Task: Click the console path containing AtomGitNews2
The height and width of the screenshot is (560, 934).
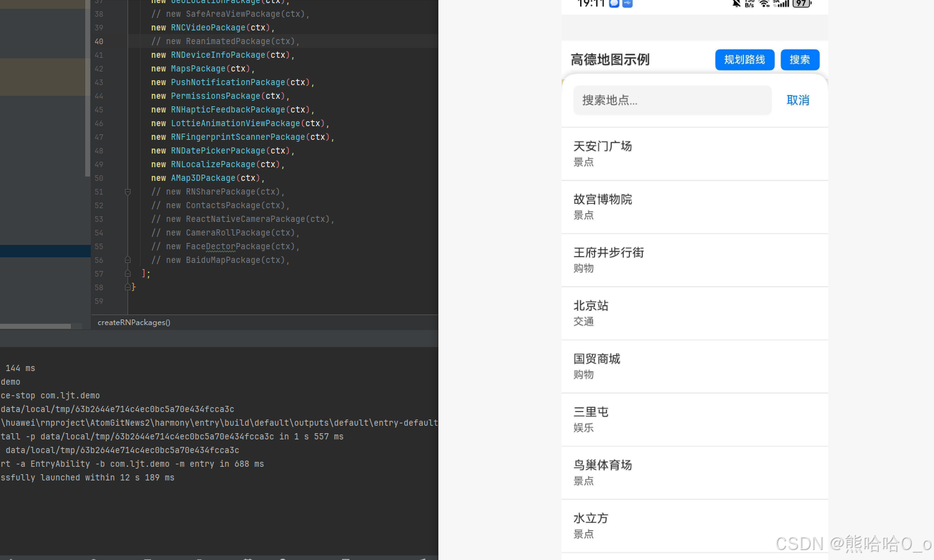Action: click(x=219, y=423)
